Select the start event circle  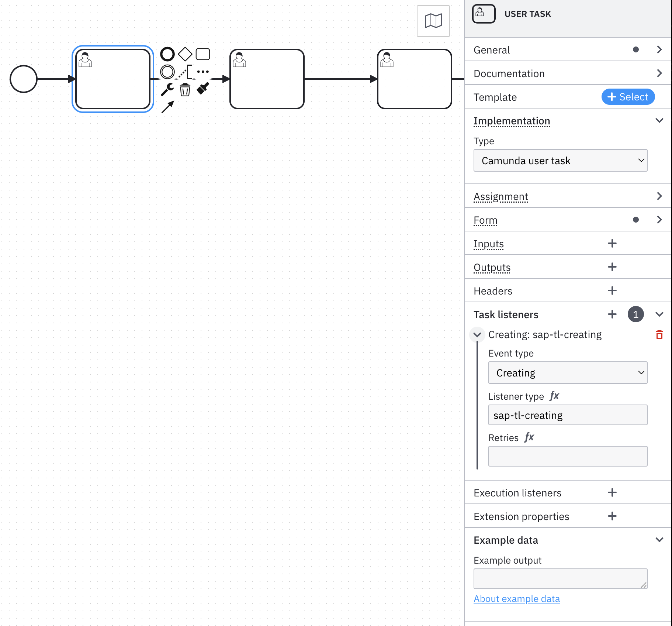click(24, 79)
